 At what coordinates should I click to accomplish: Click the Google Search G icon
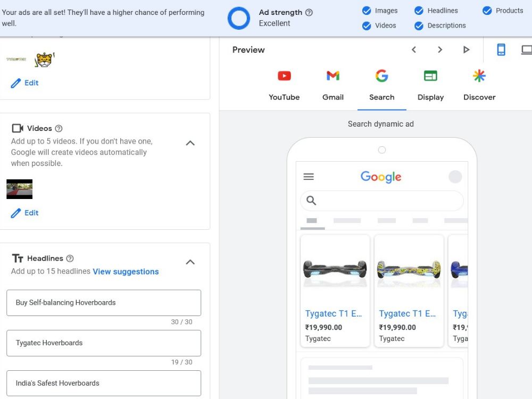pos(381,76)
